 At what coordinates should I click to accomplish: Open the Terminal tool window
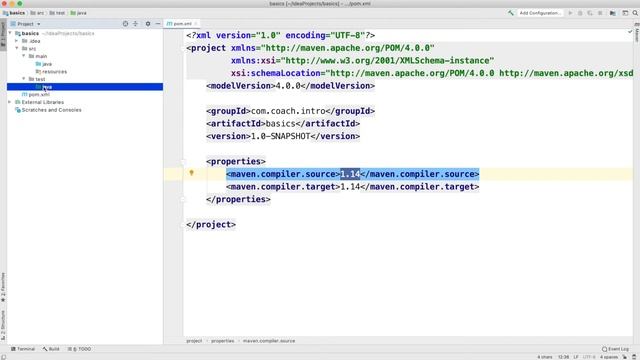[23, 349]
